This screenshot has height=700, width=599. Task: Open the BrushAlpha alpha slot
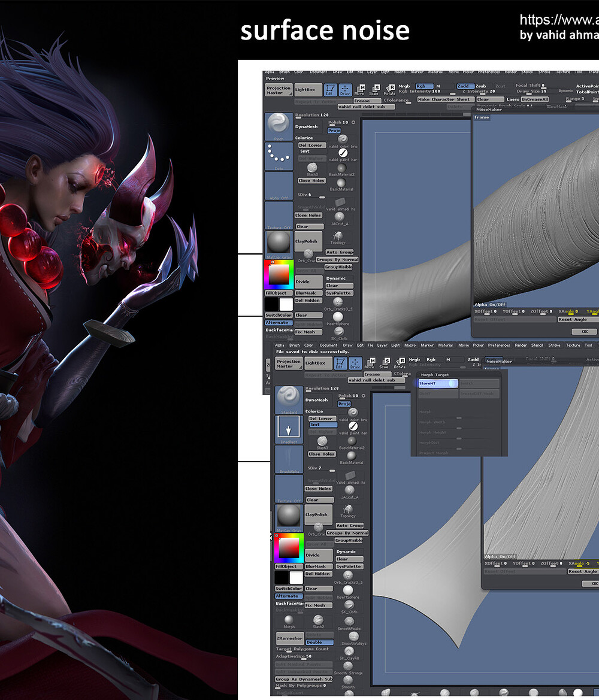[x=289, y=459]
